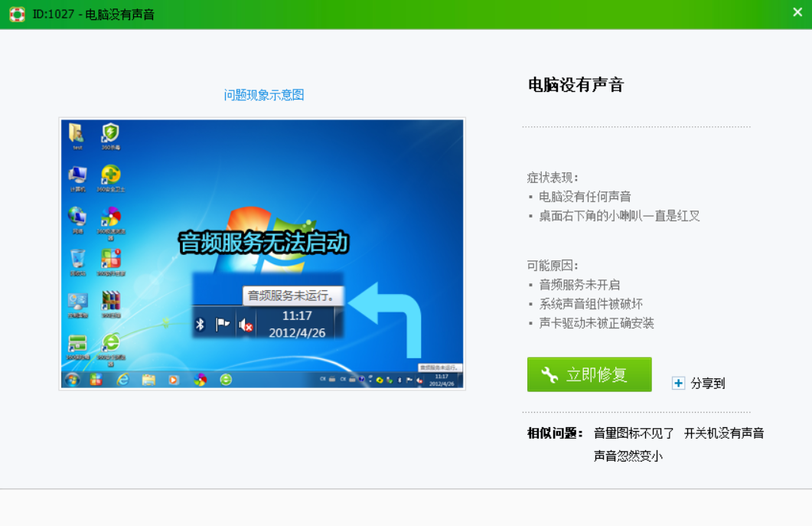The image size is (812, 526).
Task: Click the wrench icon on 立即修复 button
Action: coord(549,374)
